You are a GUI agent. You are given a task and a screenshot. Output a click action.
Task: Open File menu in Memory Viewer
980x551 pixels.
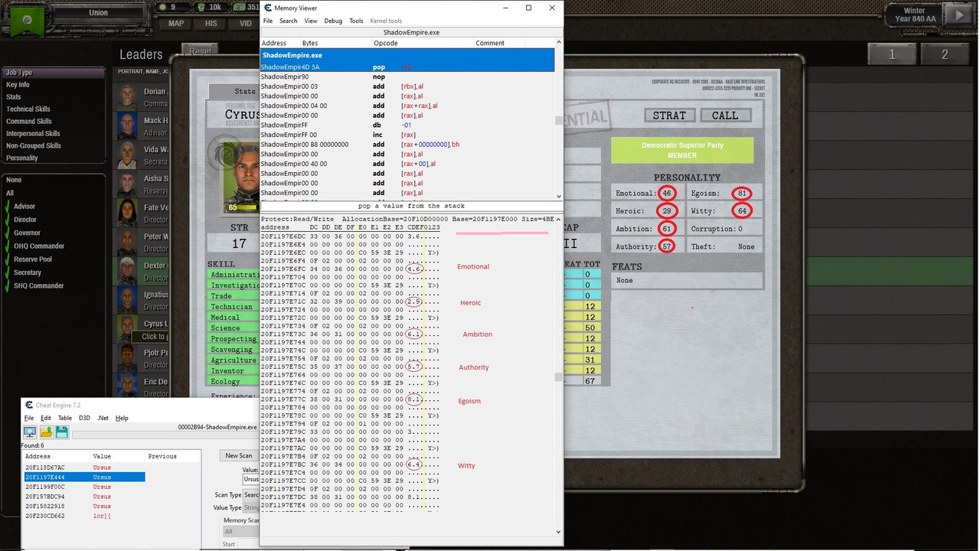click(x=268, y=21)
